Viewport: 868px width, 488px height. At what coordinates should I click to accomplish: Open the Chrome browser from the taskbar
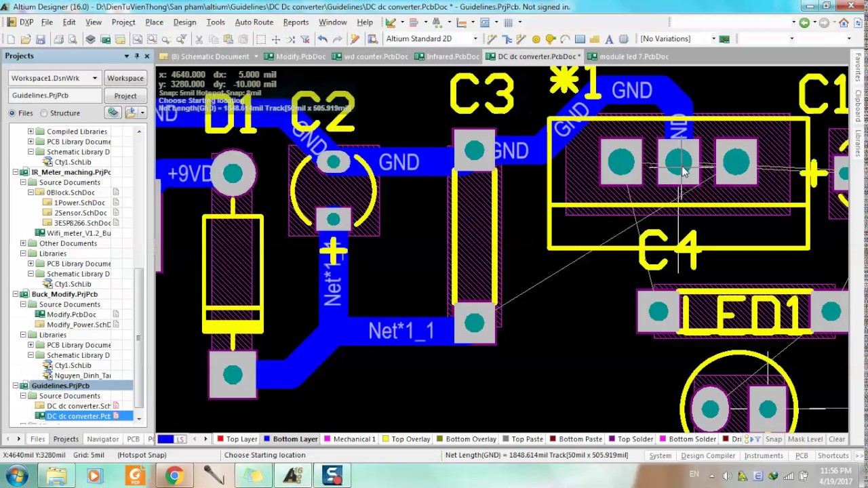pos(174,476)
